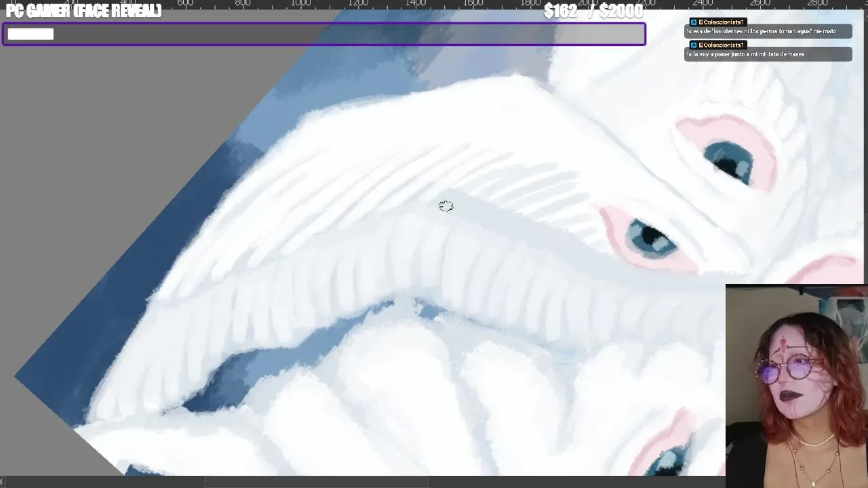
Task: Click the chat message mentioning "los viernes"
Action: coord(768,31)
